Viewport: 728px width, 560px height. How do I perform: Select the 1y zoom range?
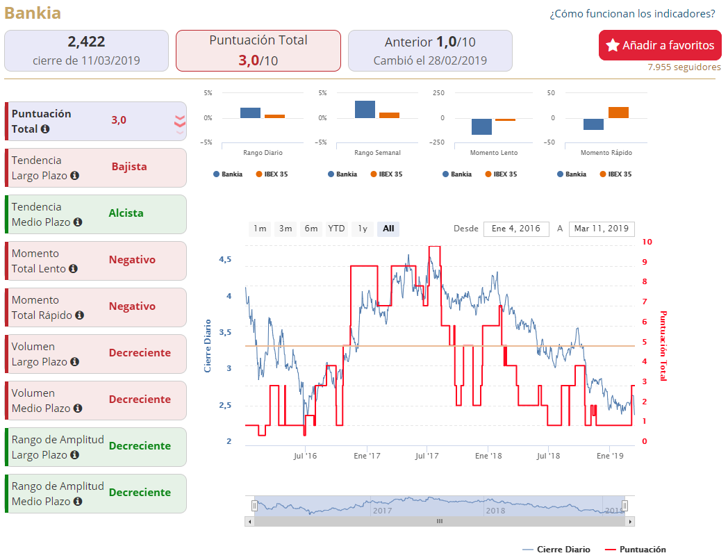click(363, 229)
